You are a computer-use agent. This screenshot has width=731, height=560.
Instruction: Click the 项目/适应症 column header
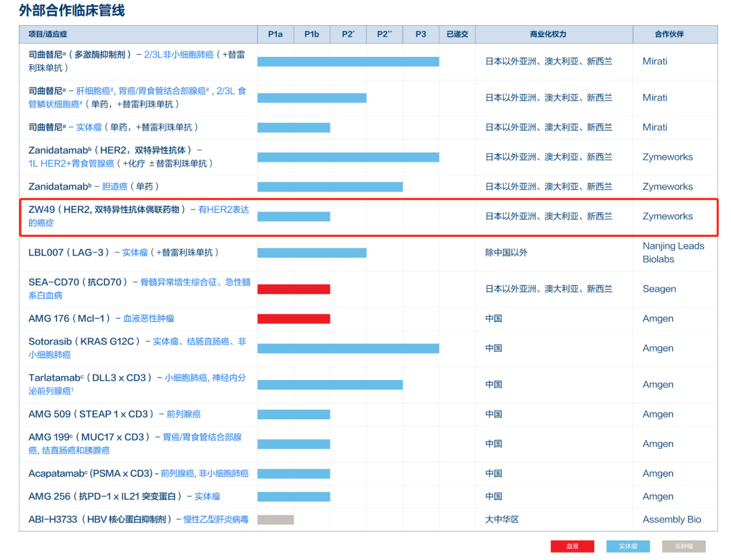(x=47, y=34)
